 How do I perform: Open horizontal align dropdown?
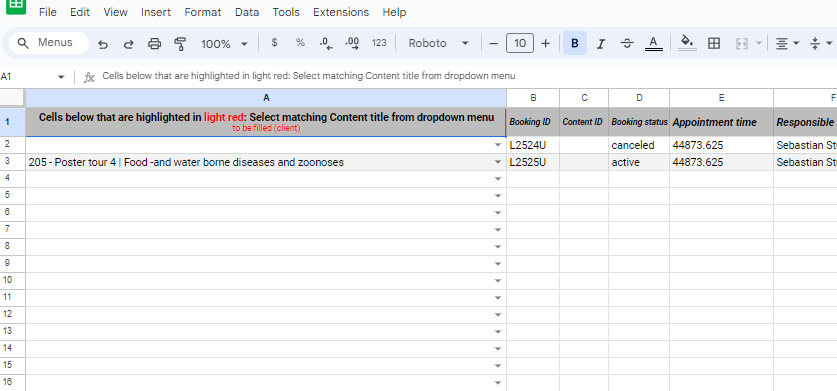[x=787, y=43]
